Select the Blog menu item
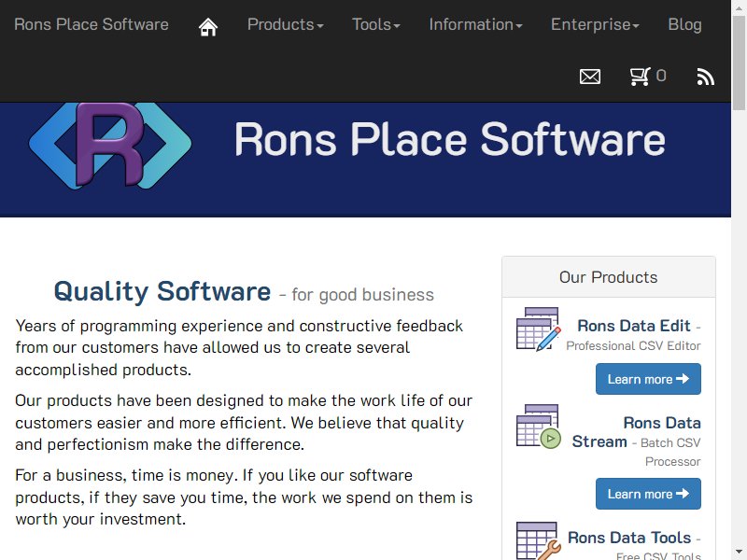 coord(684,25)
